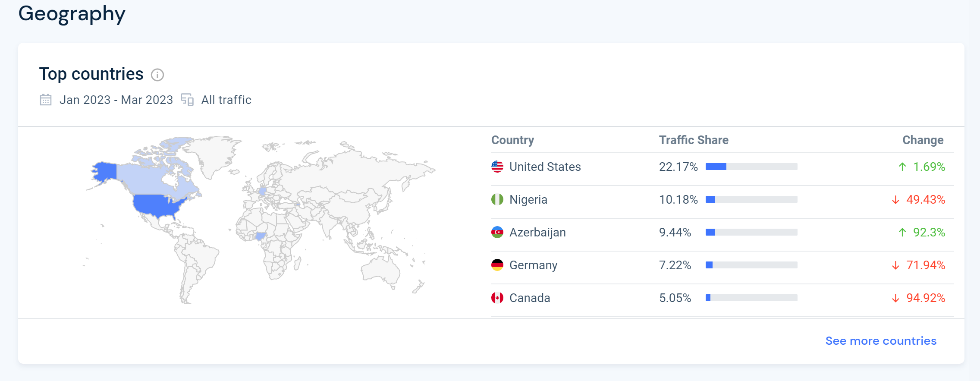Viewport: 980px width, 381px height.
Task: Click the Nigeria flag icon
Action: click(x=497, y=199)
